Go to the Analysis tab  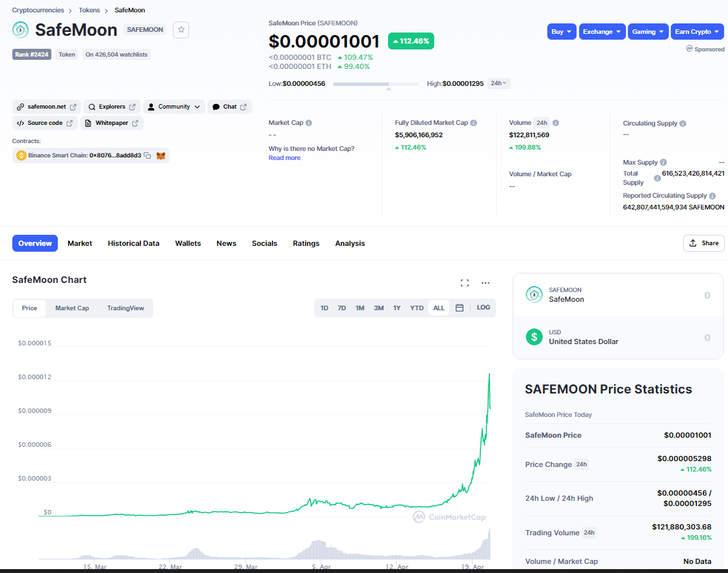point(350,243)
